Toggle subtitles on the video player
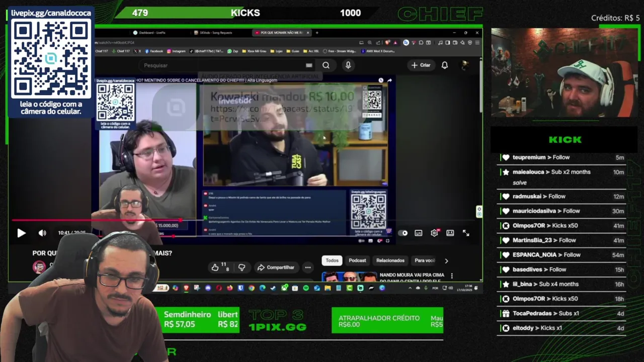The image size is (644, 362). tap(418, 233)
